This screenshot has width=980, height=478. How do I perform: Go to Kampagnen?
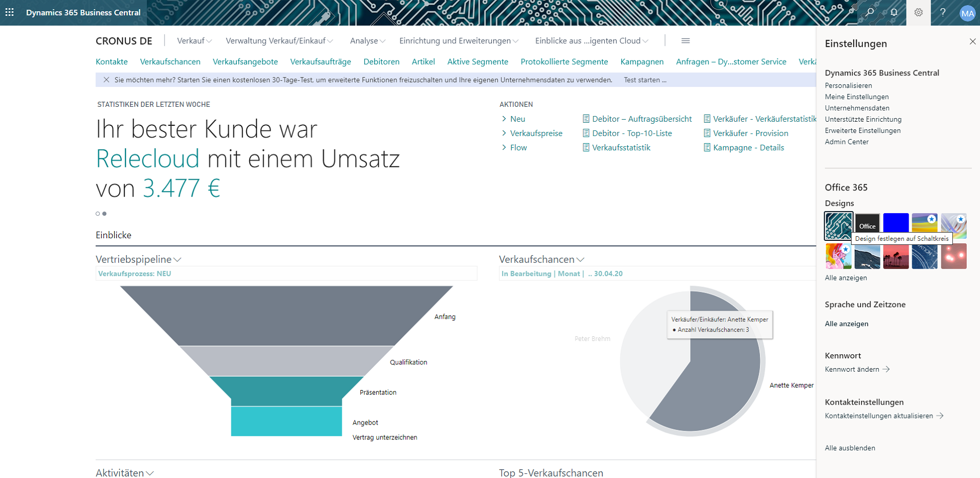pos(642,62)
